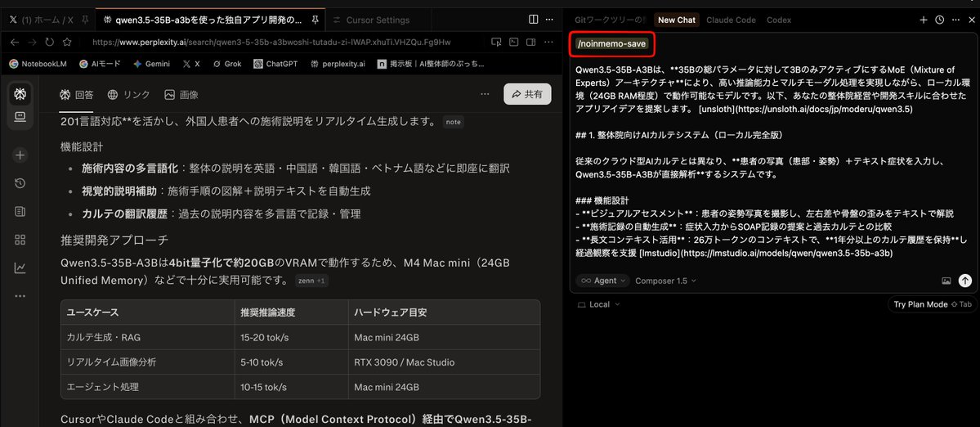
Task: Open the Agent mode dropdown
Action: pyautogui.click(x=602, y=281)
